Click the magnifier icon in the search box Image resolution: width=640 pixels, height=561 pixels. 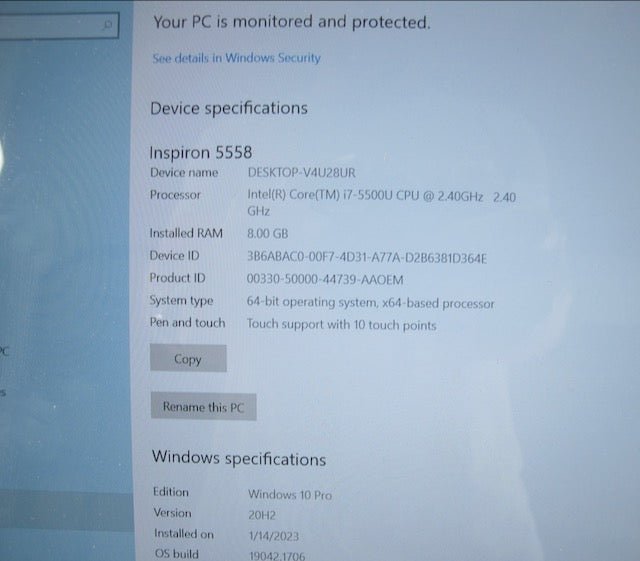tap(108, 25)
